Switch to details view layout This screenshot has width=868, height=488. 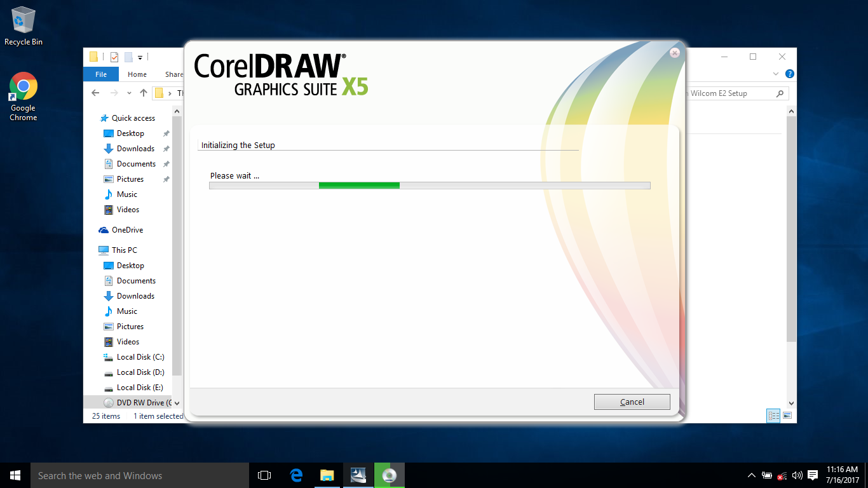tap(773, 416)
